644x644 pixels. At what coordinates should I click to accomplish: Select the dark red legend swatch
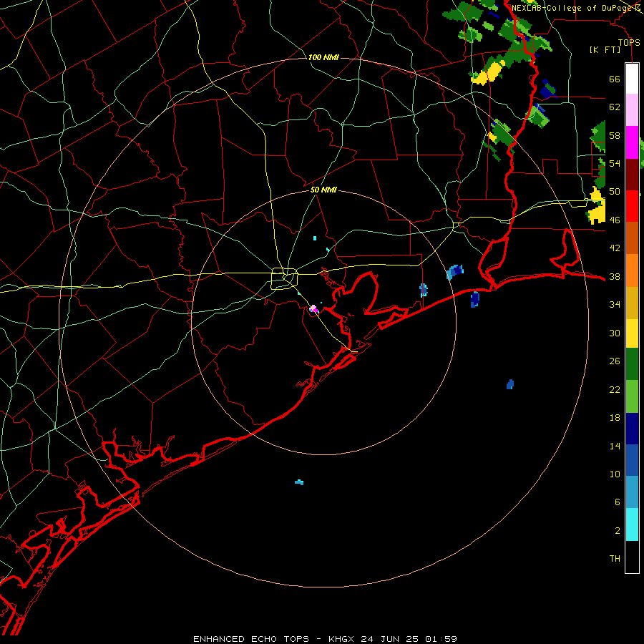(x=632, y=175)
